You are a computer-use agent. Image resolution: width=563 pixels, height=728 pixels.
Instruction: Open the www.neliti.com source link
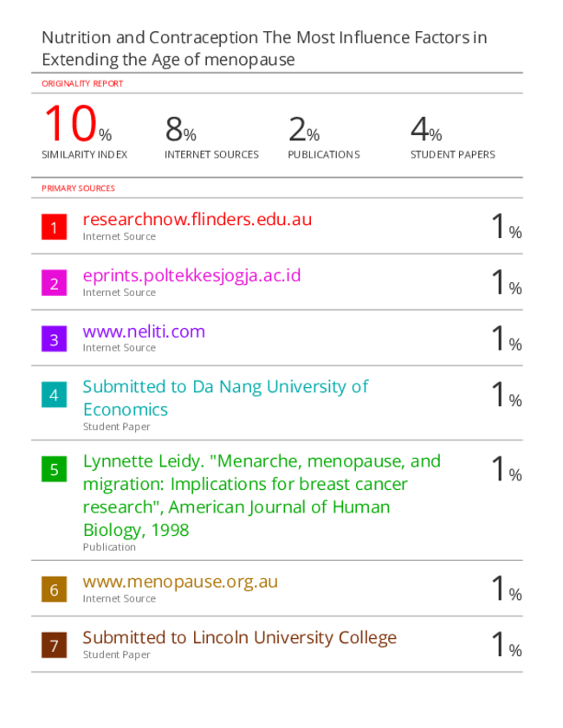(144, 332)
